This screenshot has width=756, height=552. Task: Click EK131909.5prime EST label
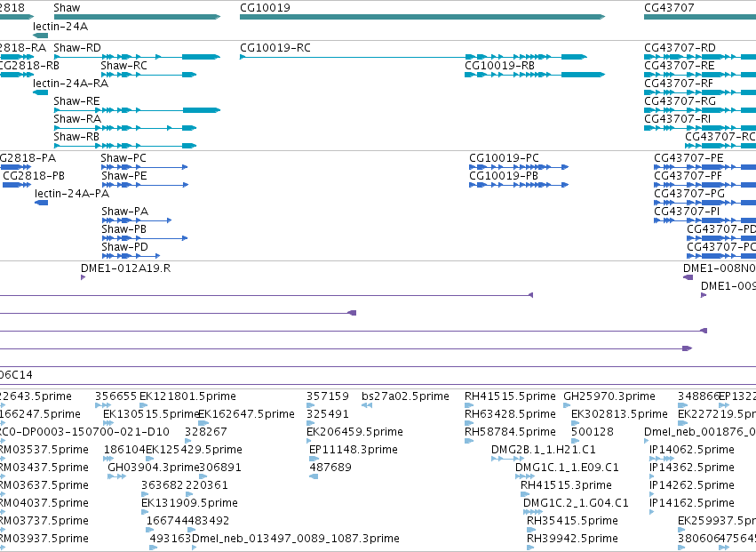(189, 503)
